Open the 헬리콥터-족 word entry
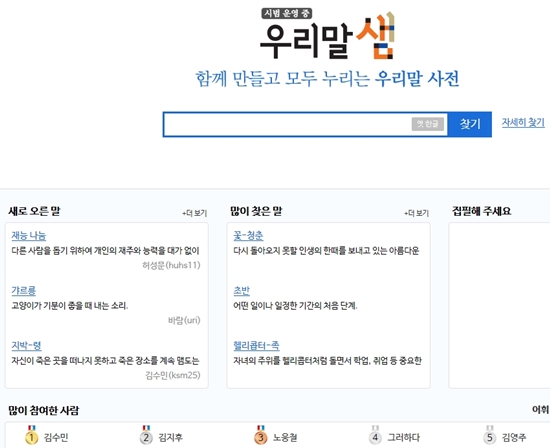The height and width of the screenshot is (448, 550). 256,346
